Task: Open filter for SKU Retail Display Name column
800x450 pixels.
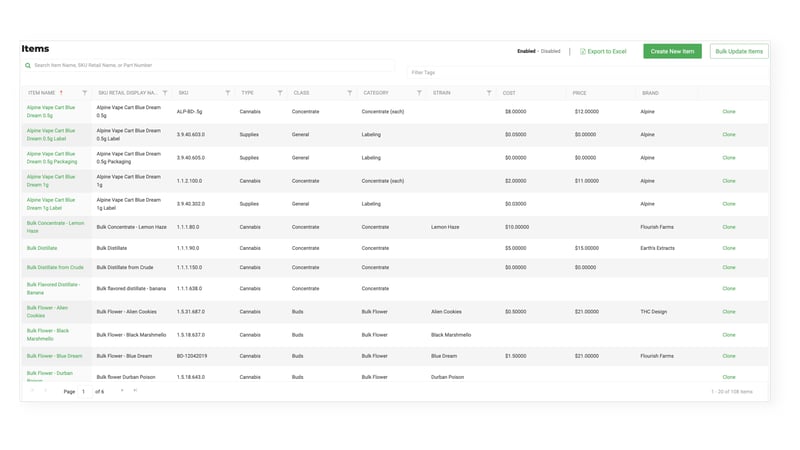Action: point(165,93)
